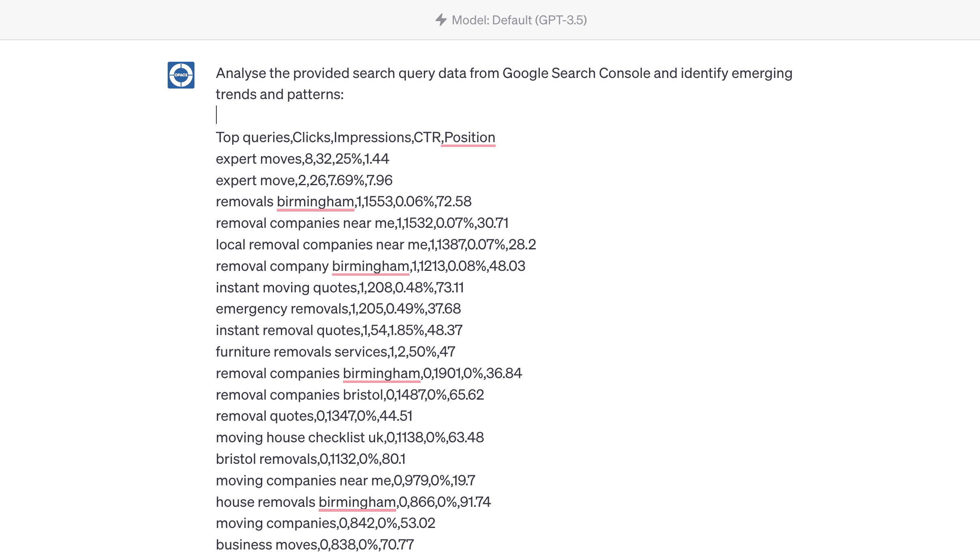Click the "moving companies near me" row
The width and height of the screenshot is (980, 558).
(345, 480)
